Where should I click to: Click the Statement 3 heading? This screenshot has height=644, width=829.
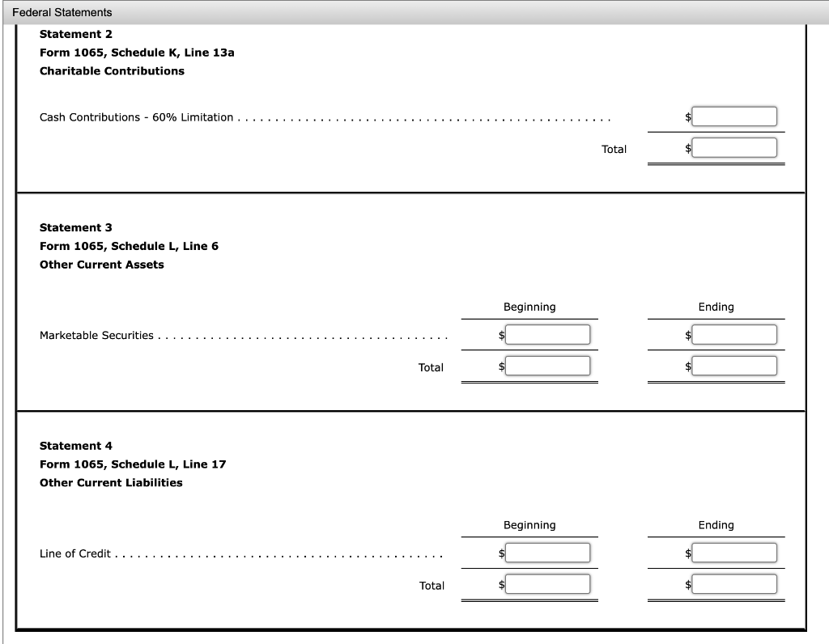click(75, 227)
